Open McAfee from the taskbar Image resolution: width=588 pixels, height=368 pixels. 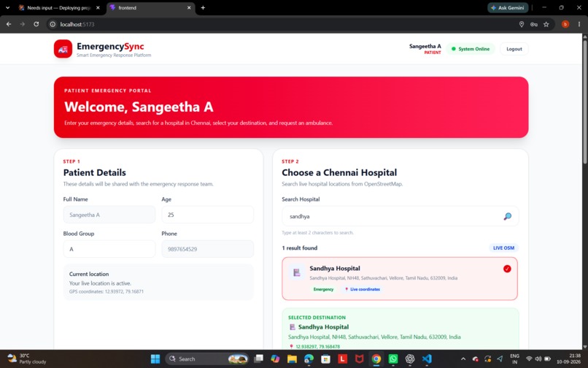tap(359, 359)
